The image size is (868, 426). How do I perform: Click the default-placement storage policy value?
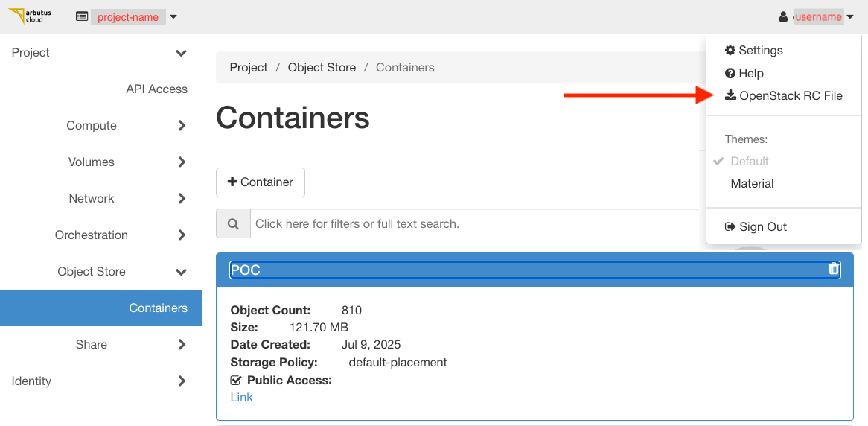point(398,363)
